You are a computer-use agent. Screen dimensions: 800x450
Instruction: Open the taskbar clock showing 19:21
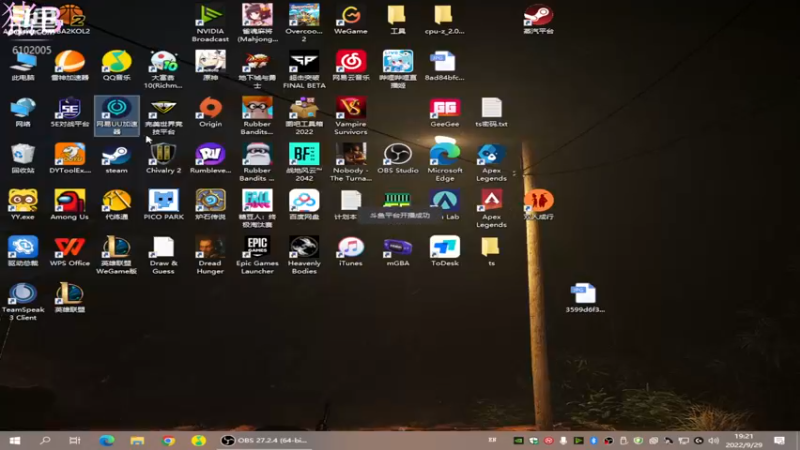pos(744,440)
